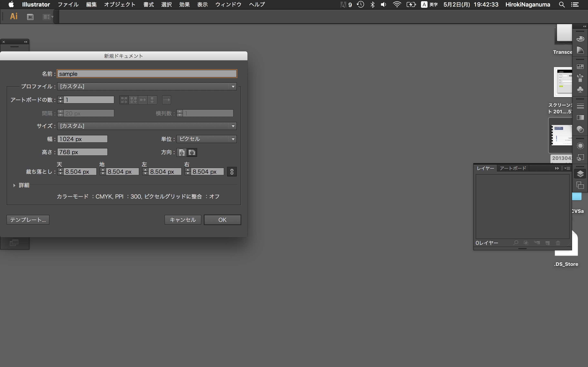This screenshot has height=367, width=588.
Task: Select portrait orientation for the document
Action: (x=182, y=153)
